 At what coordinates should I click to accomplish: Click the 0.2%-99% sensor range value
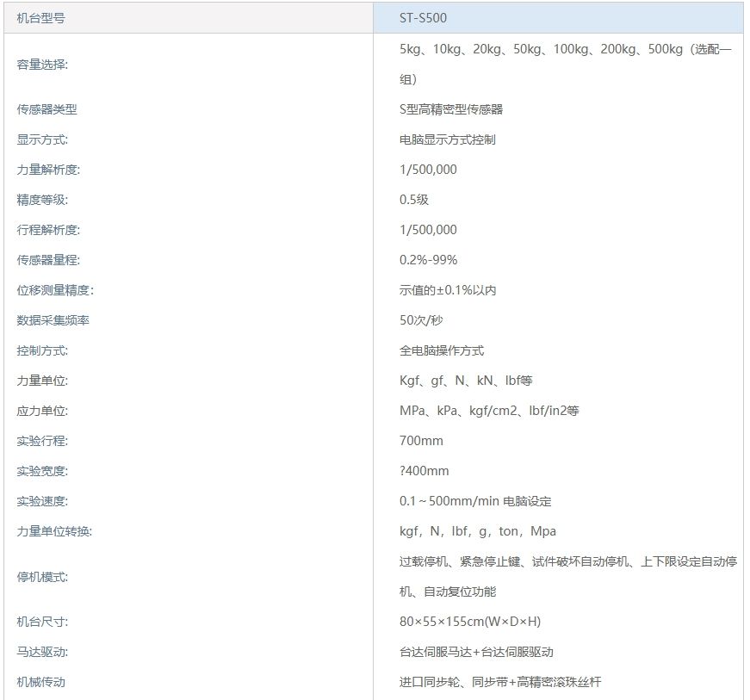pyautogui.click(x=428, y=260)
